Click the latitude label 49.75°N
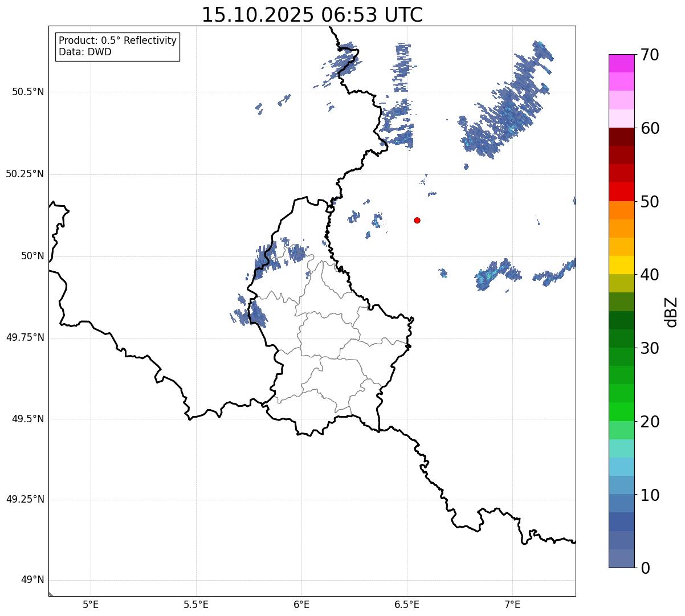Viewport: 685px width, 616px height. point(25,337)
